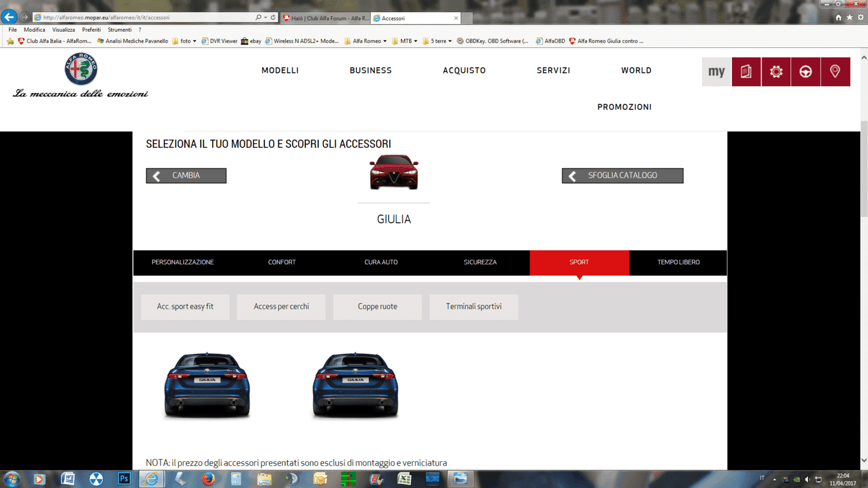Open the Preferiti menu
This screenshot has width=868, height=488.
[x=91, y=29]
